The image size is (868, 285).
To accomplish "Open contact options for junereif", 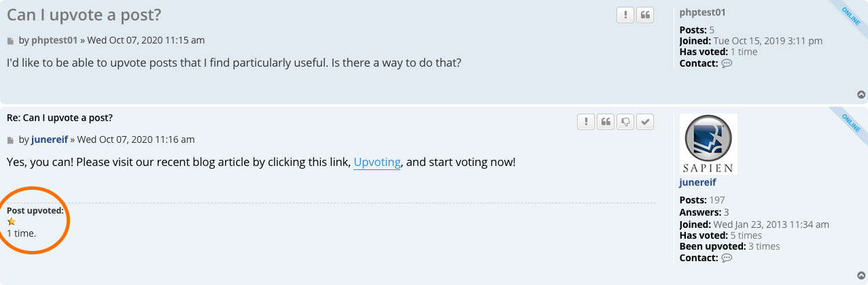I will pos(727,258).
